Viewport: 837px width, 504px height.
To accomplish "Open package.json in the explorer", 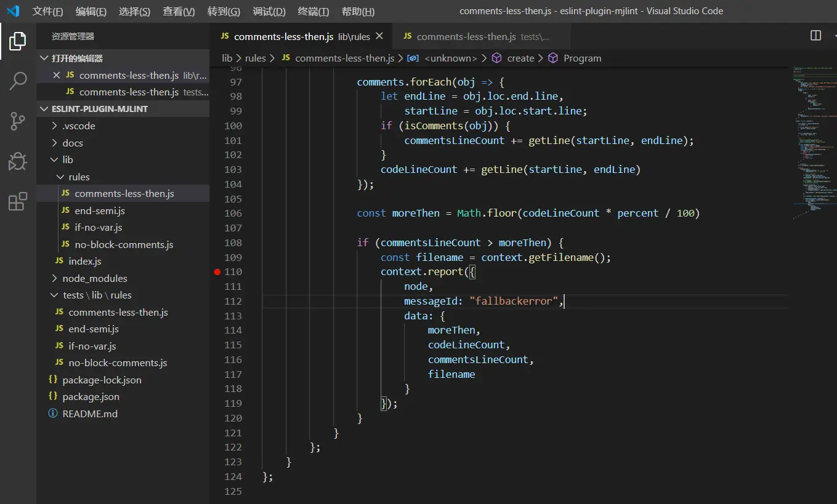I will pos(91,396).
